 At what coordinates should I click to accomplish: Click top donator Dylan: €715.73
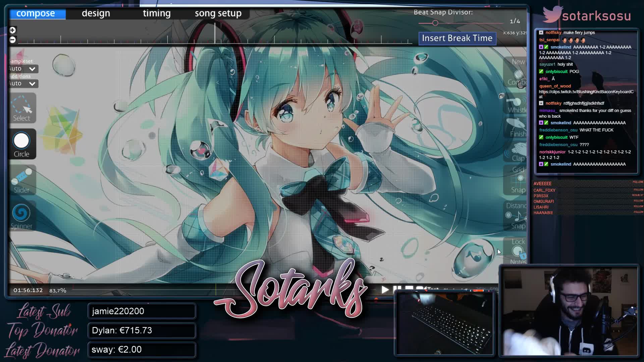142,330
